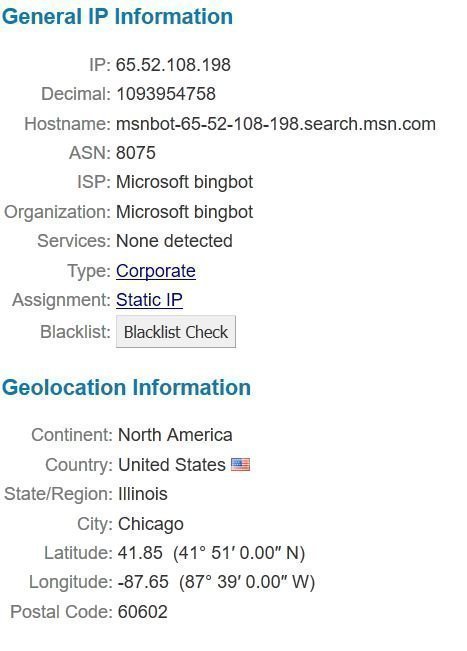The image size is (467, 651).
Task: Click the Organization value Microsoft bingbot
Action: tap(184, 212)
